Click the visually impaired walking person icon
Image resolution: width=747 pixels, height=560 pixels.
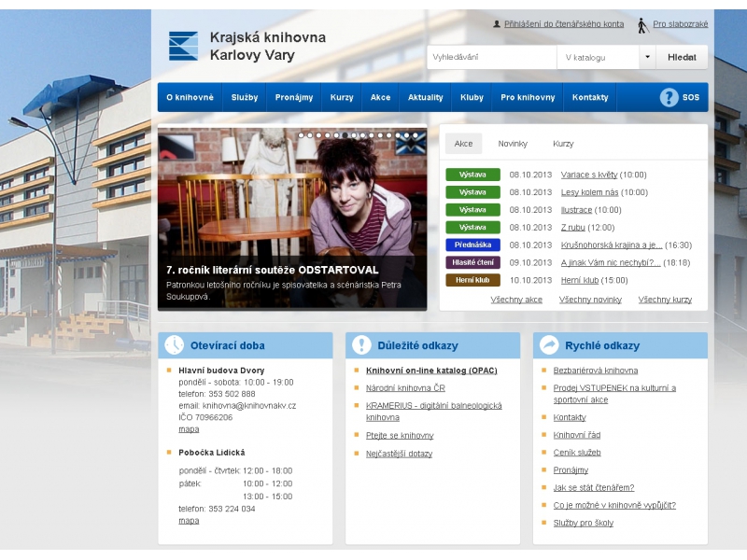click(642, 24)
